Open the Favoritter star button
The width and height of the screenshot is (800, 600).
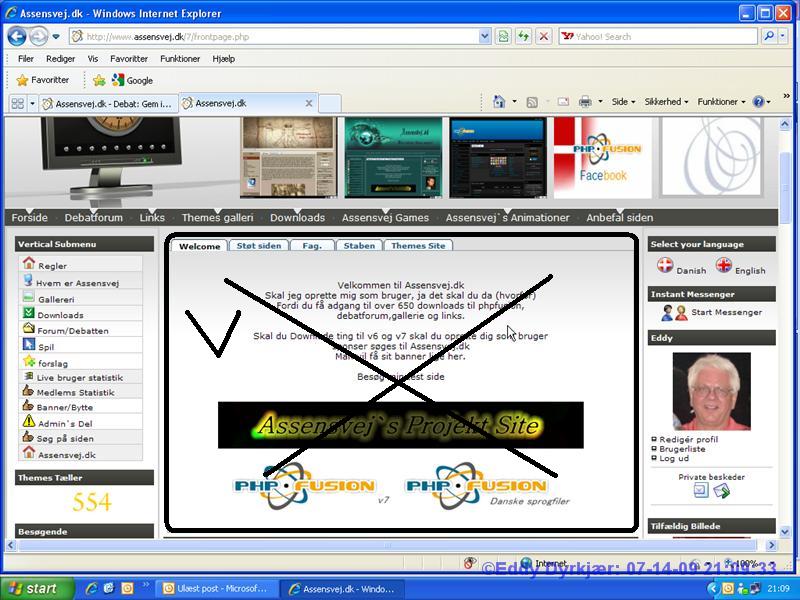(42, 80)
